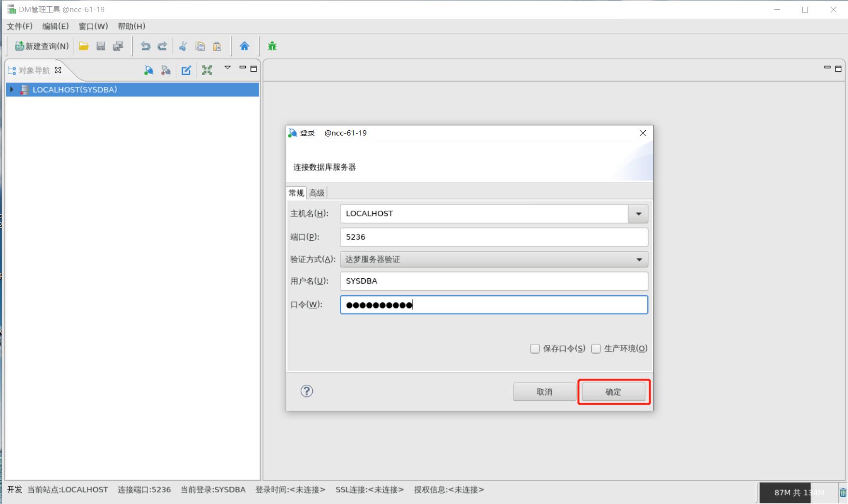Click status text 授权信息:<未连接>
The width and height of the screenshot is (848, 504).
(449, 490)
